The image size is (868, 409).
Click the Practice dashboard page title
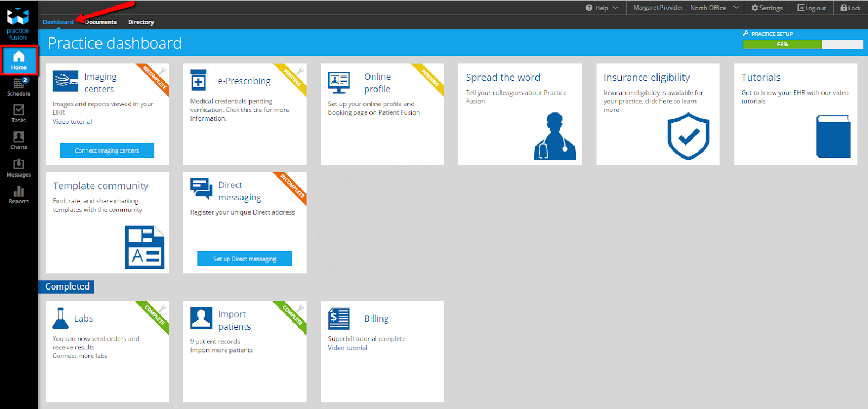click(115, 43)
